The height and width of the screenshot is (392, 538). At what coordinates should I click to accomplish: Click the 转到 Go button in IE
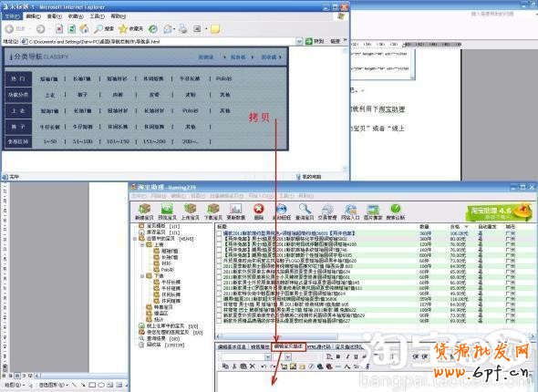click(315, 42)
